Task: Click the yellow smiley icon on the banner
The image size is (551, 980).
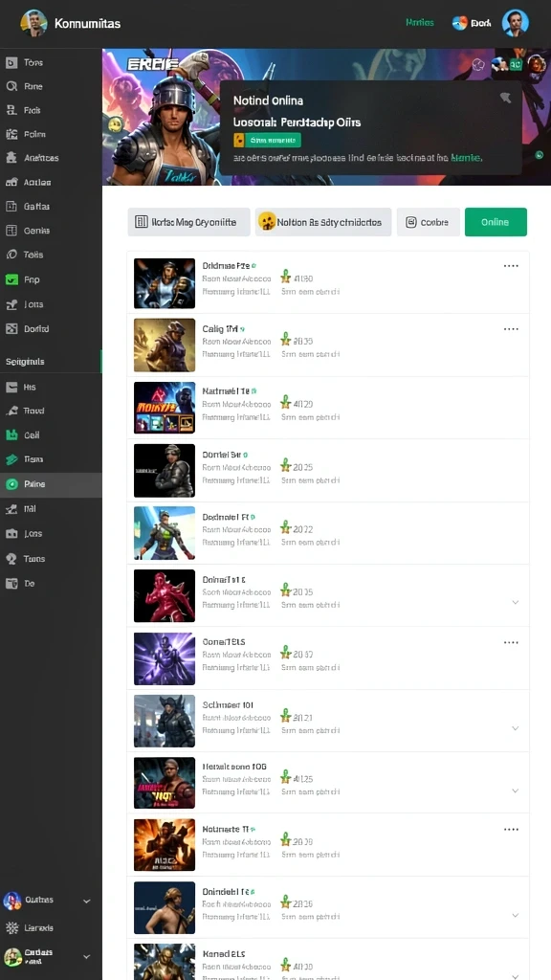Action: (x=115, y=124)
